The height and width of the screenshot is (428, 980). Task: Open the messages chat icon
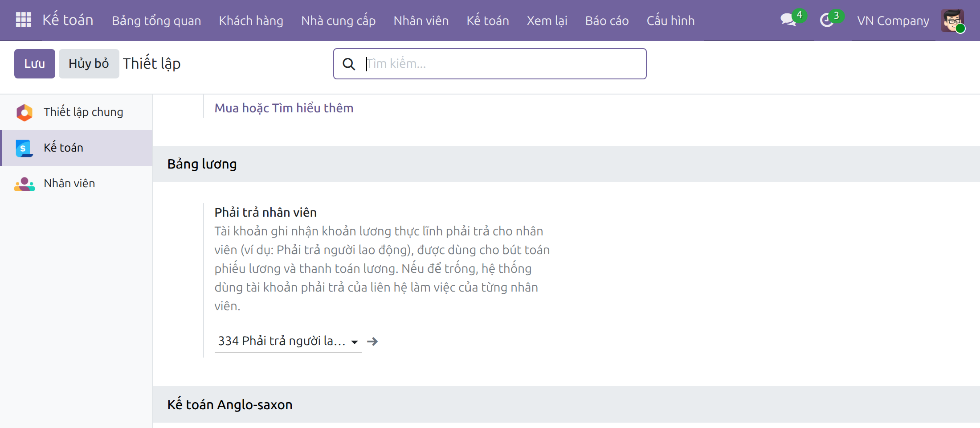(x=788, y=20)
